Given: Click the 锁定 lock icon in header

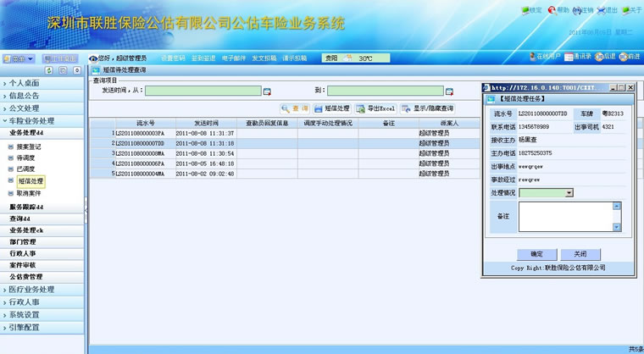Looking at the screenshot, I should (x=525, y=11).
